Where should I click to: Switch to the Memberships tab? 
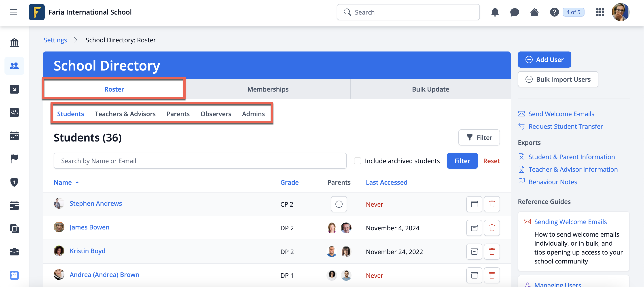[x=268, y=89]
